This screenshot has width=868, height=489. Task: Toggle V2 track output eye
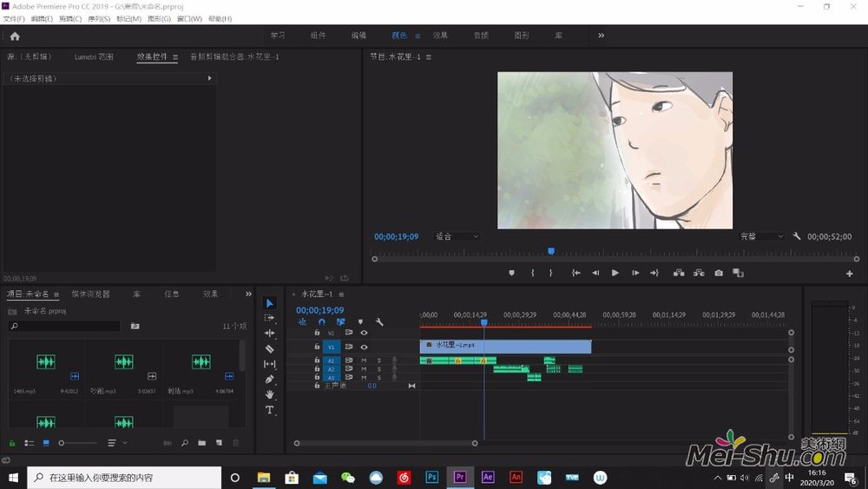coord(364,333)
